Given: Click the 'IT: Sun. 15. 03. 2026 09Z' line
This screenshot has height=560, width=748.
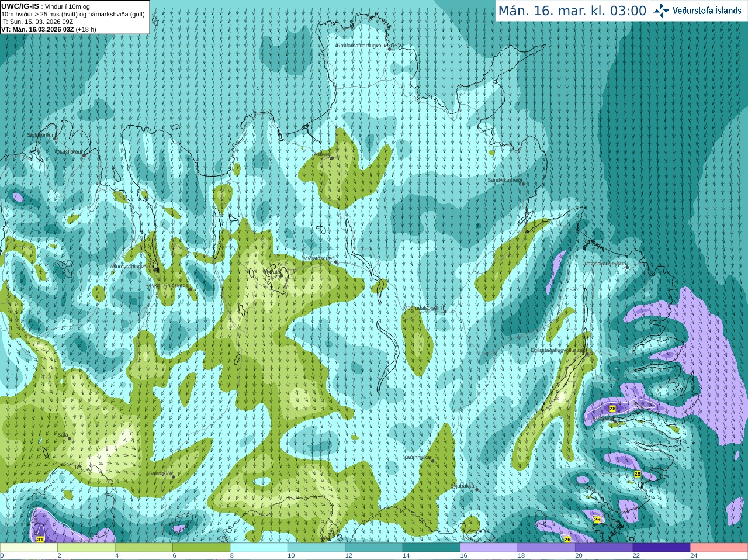Looking at the screenshot, I should tap(37, 22).
